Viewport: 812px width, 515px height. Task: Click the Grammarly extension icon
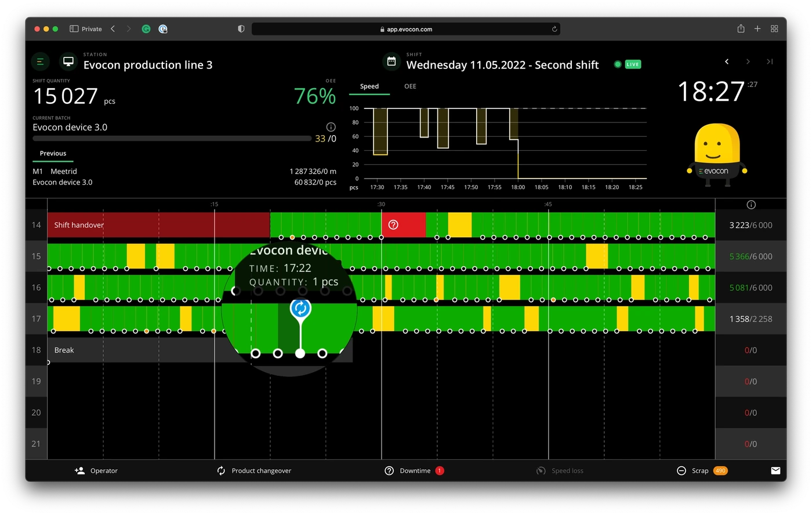(x=146, y=29)
